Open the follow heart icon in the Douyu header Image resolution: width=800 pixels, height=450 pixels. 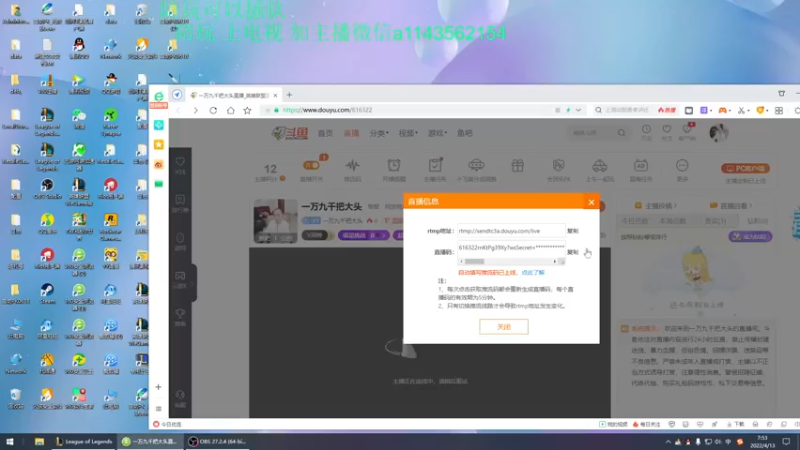pos(667,132)
